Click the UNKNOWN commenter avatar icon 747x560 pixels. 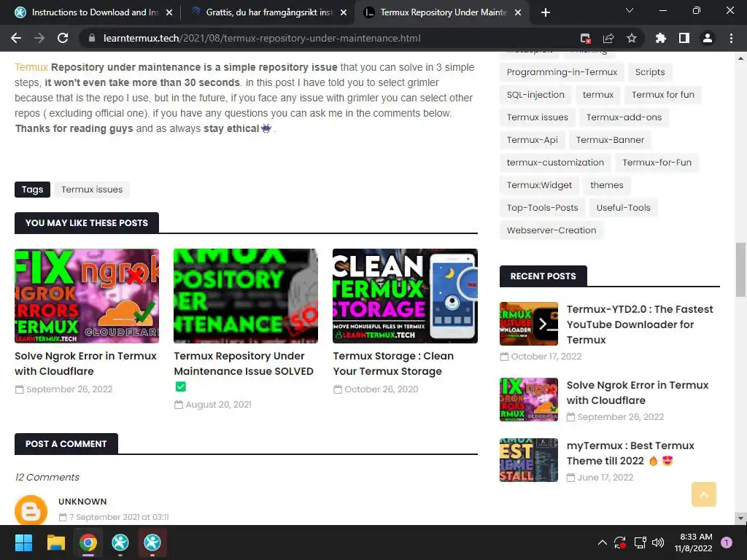click(31, 510)
